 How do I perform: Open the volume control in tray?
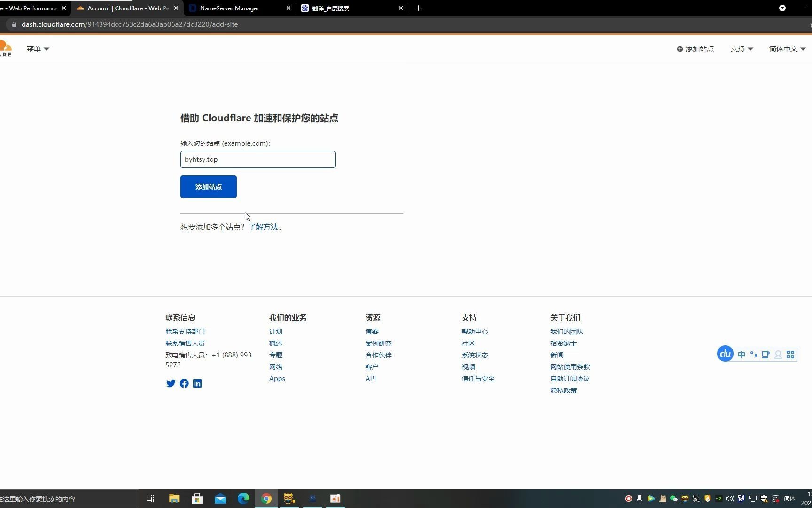730,499
